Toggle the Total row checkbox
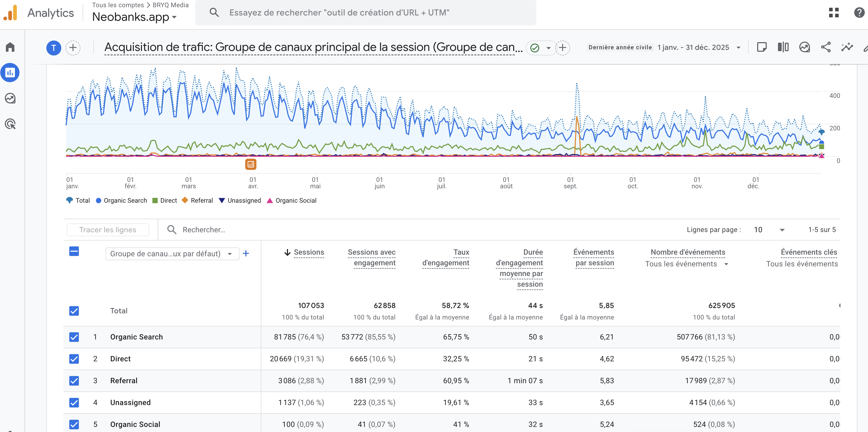Image resolution: width=868 pixels, height=432 pixels. pyautogui.click(x=74, y=311)
